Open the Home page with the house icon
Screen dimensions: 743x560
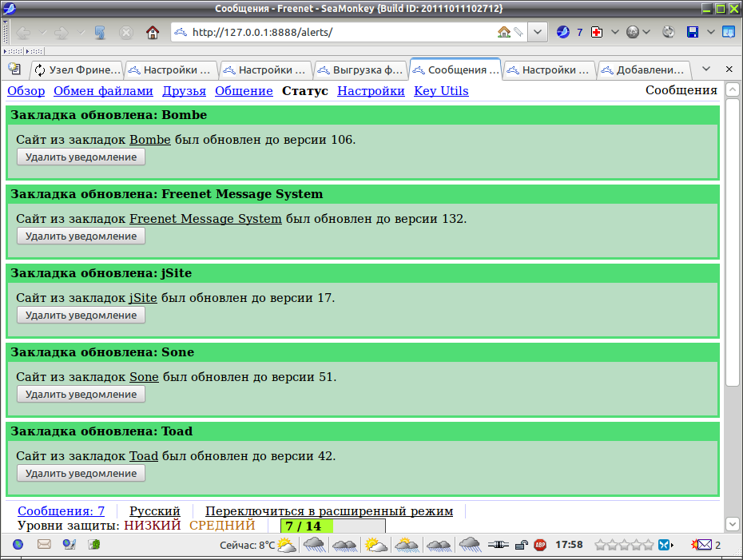pos(152,32)
